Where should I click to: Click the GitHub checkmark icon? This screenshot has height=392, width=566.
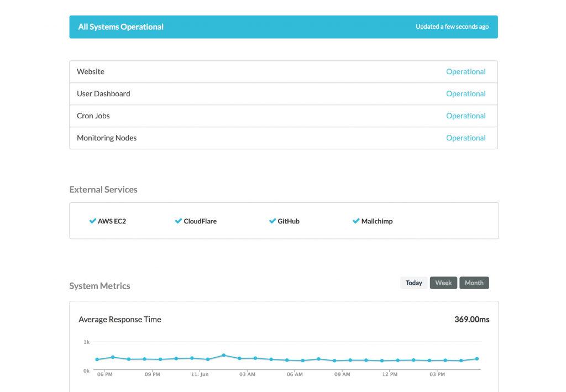[272, 221]
